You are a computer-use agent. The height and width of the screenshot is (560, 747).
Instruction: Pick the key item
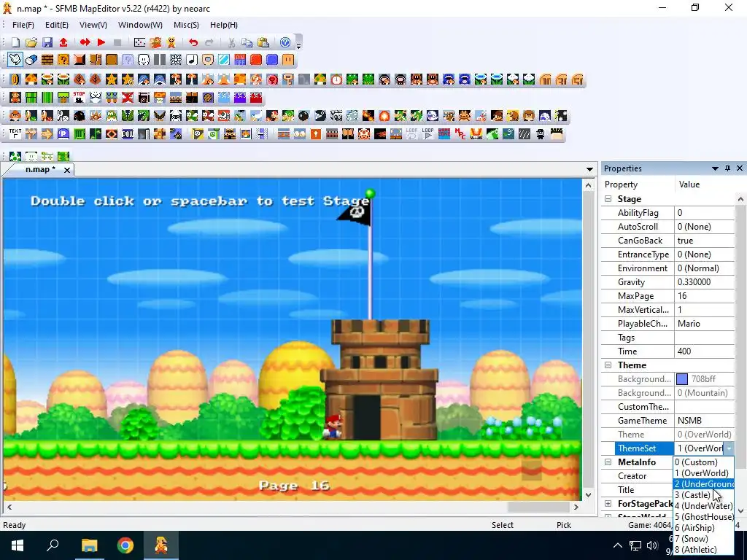click(287, 79)
